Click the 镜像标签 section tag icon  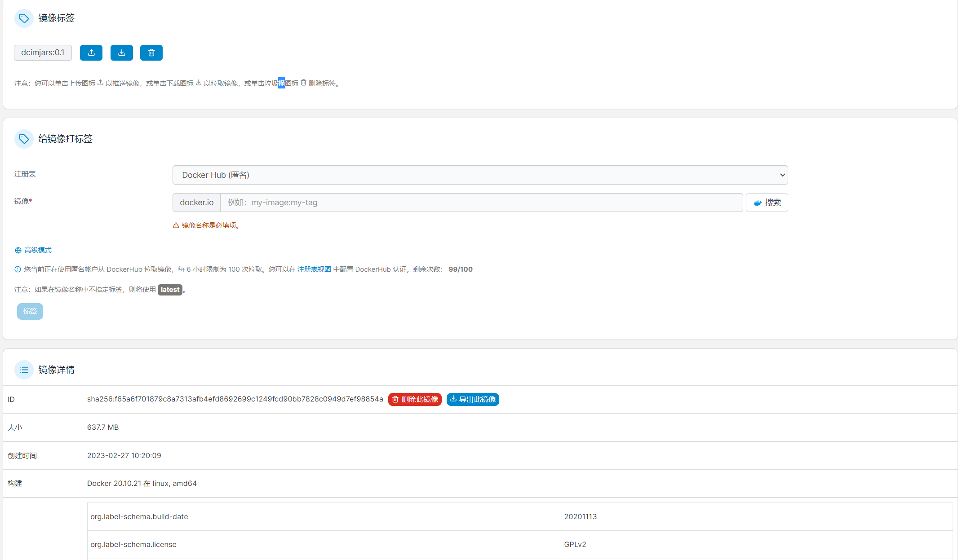click(x=24, y=18)
